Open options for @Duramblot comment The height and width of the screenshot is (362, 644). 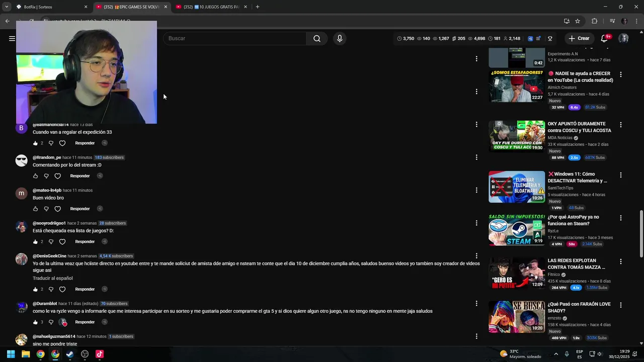(x=476, y=304)
